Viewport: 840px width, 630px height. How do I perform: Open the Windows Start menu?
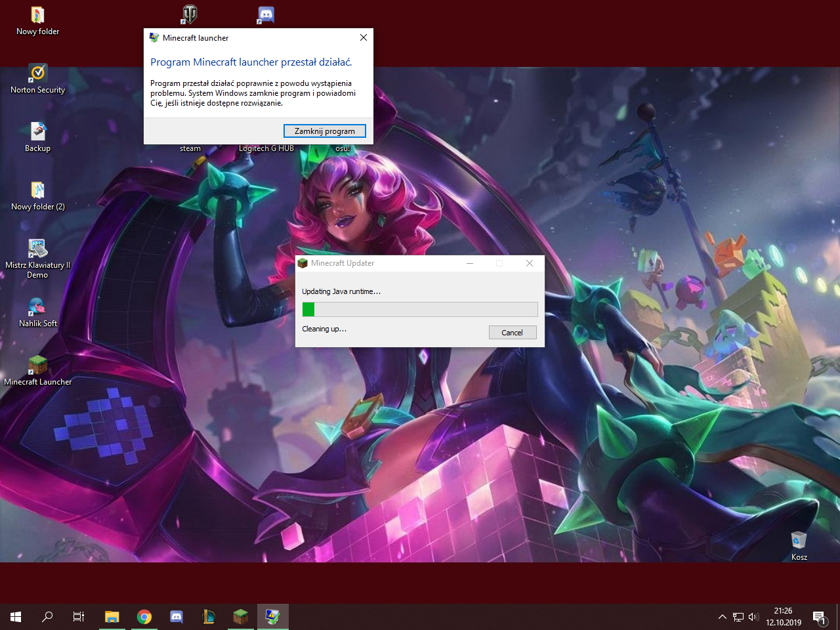click(x=16, y=617)
